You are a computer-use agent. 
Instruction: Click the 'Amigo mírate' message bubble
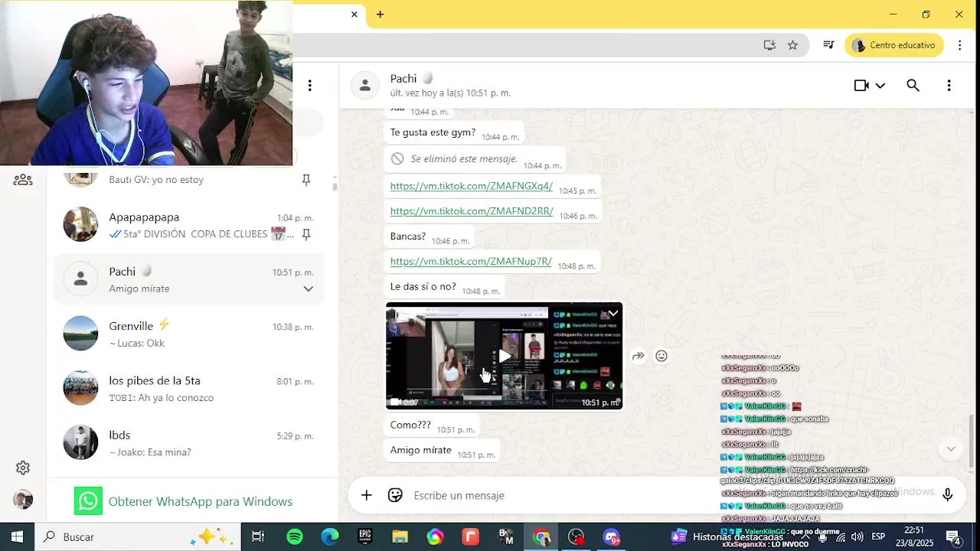pyautogui.click(x=443, y=451)
